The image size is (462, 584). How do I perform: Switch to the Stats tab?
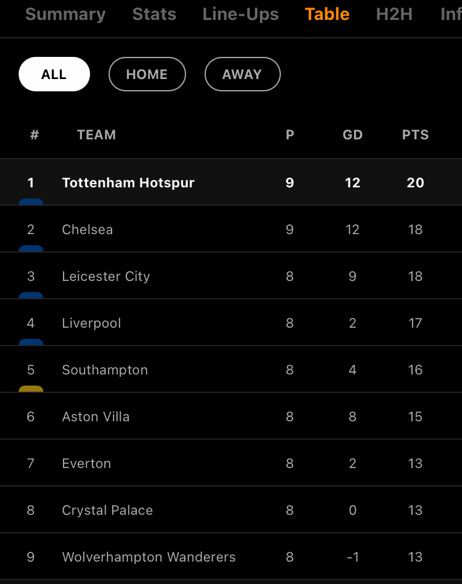tap(154, 15)
